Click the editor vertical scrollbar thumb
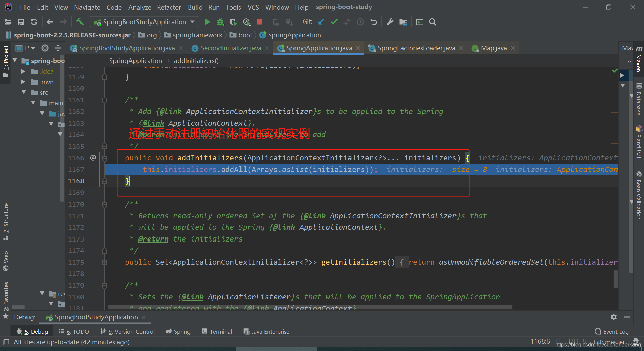The image size is (644, 351). coord(616,279)
